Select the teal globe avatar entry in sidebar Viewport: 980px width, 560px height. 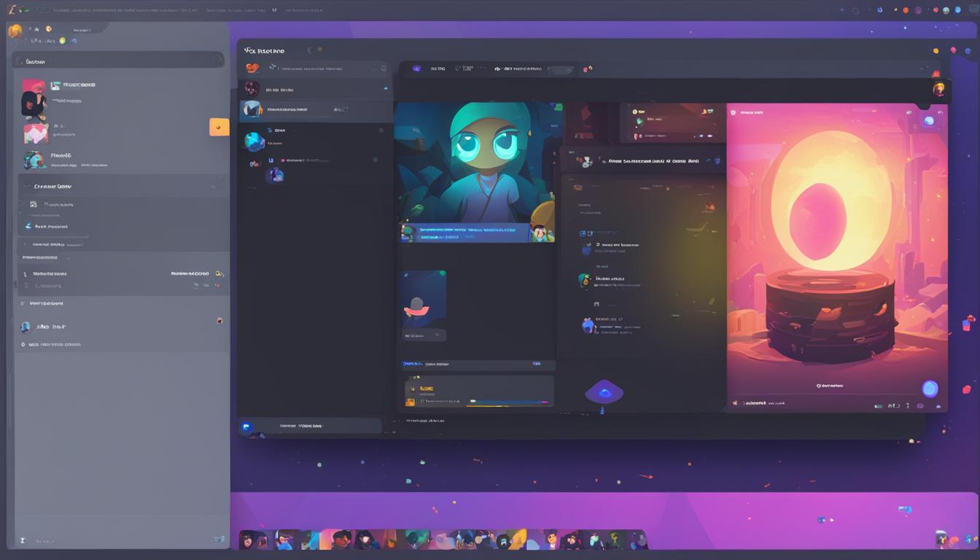pyautogui.click(x=34, y=160)
